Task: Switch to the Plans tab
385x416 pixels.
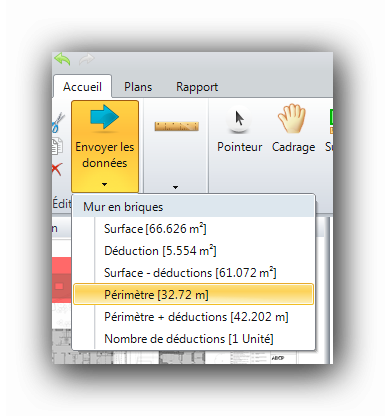Action: 138,87
